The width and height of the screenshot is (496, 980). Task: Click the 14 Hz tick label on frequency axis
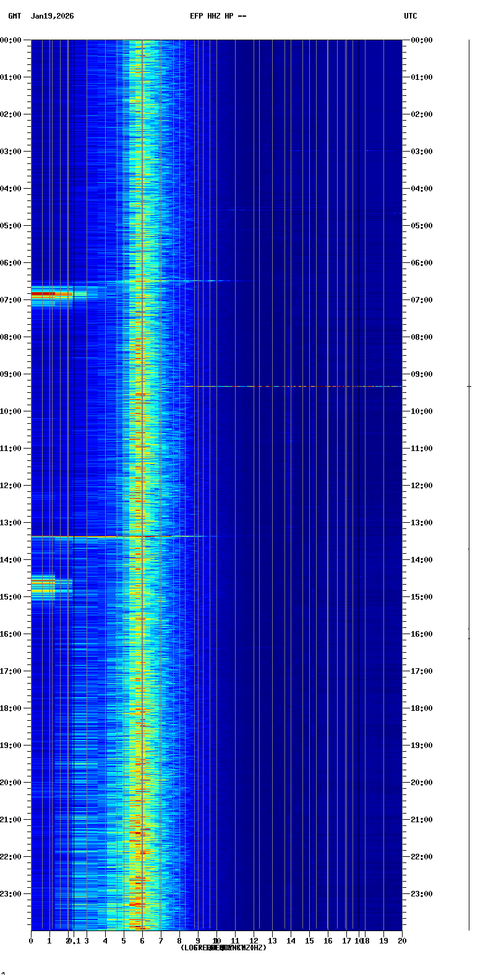291,941
